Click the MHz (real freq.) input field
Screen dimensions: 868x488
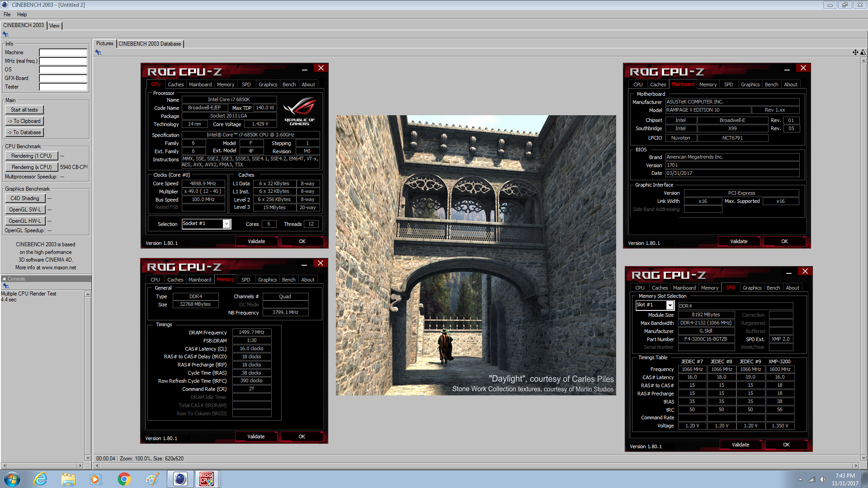[x=63, y=61]
